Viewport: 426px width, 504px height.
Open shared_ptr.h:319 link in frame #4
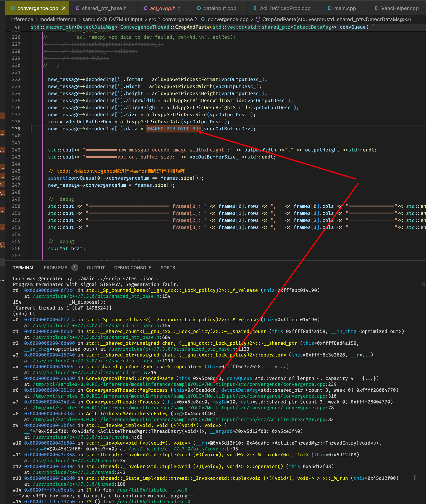(x=95, y=372)
